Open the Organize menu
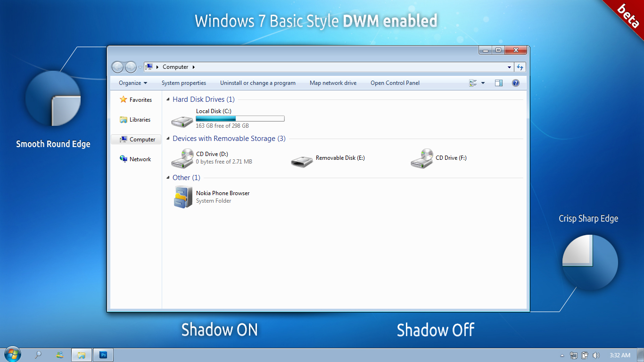The width and height of the screenshot is (644, 362). [133, 83]
